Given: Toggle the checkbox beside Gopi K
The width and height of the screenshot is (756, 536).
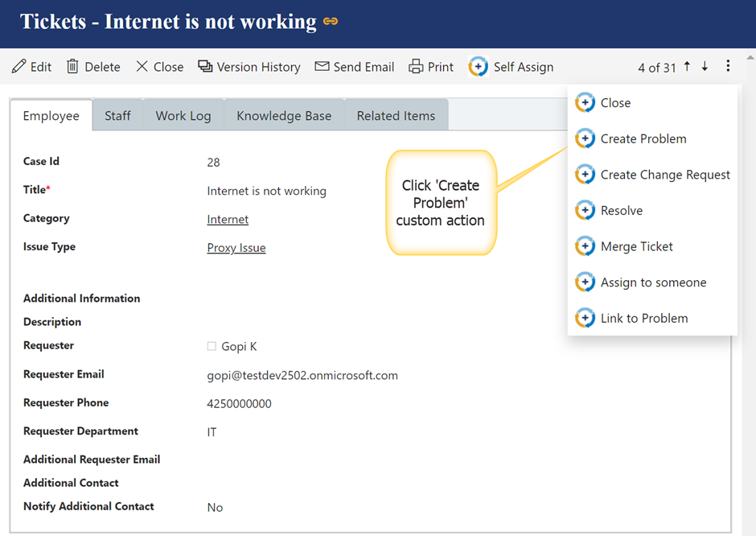Looking at the screenshot, I should (x=212, y=347).
